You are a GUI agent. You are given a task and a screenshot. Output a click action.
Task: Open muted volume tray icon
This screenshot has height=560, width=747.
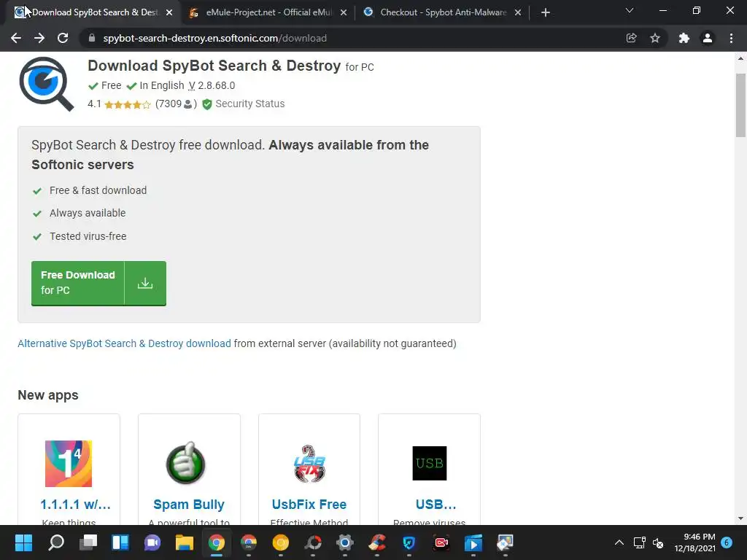click(x=658, y=542)
